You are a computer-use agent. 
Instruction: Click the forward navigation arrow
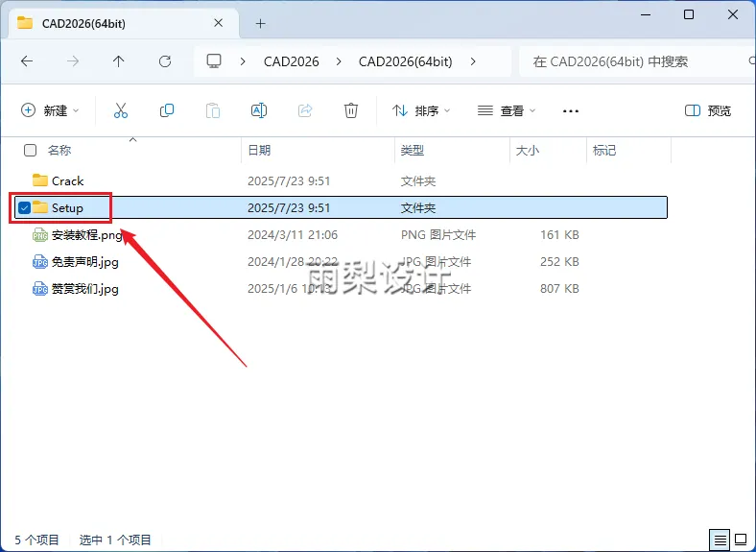(x=73, y=61)
